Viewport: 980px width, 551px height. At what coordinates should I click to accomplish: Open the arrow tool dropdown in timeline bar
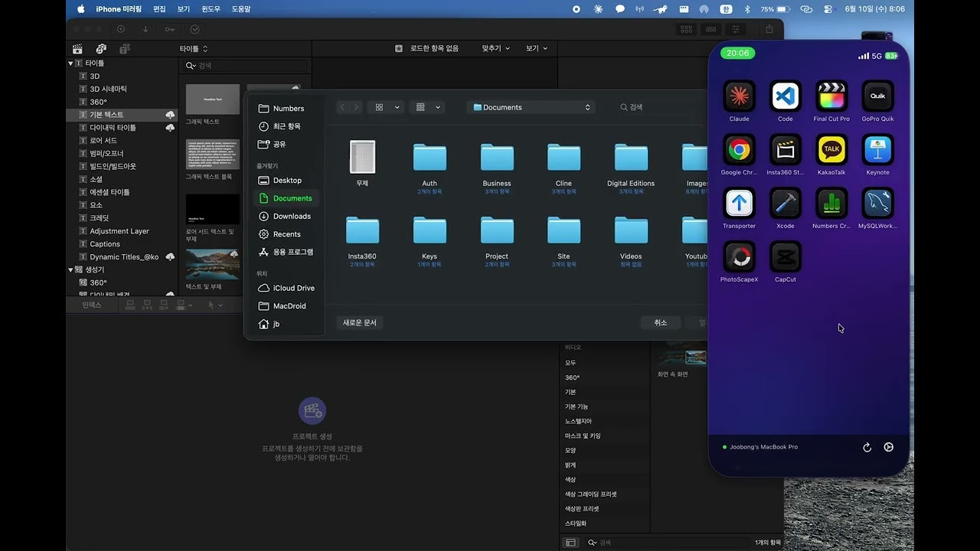click(216, 305)
